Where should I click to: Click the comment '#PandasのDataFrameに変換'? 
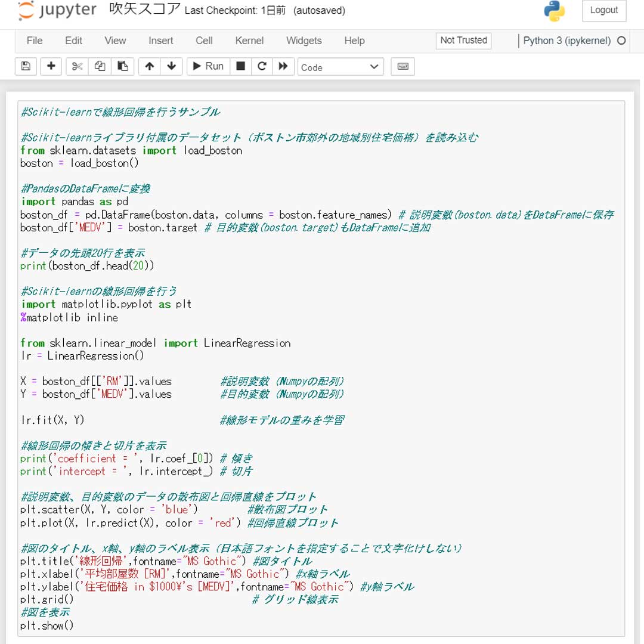pyautogui.click(x=85, y=189)
